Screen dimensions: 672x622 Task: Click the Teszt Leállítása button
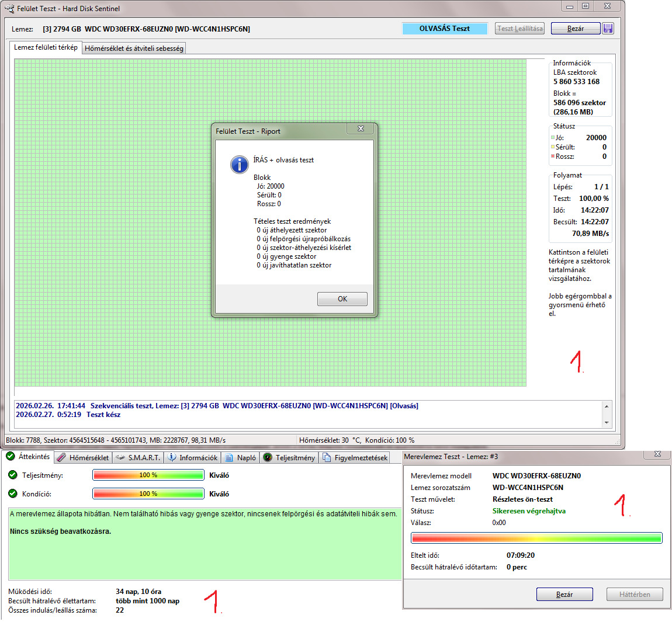519,29
